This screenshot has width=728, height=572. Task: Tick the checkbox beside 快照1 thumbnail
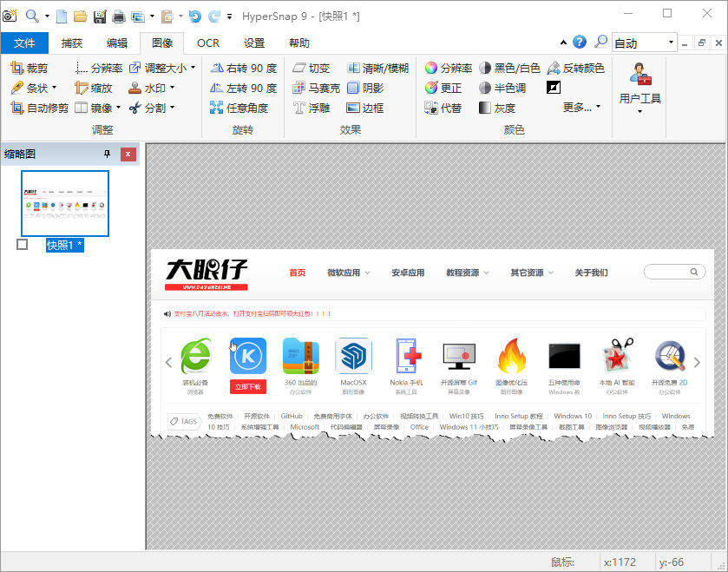pyautogui.click(x=23, y=245)
